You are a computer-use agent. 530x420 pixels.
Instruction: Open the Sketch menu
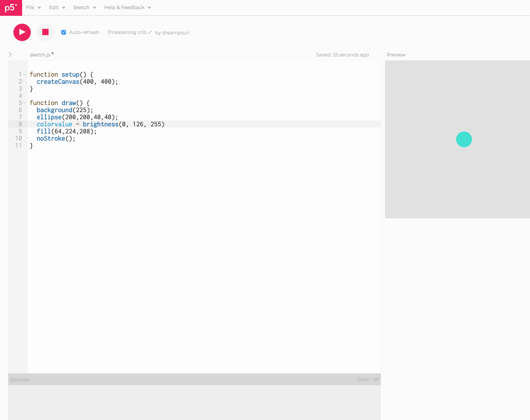tap(81, 7)
